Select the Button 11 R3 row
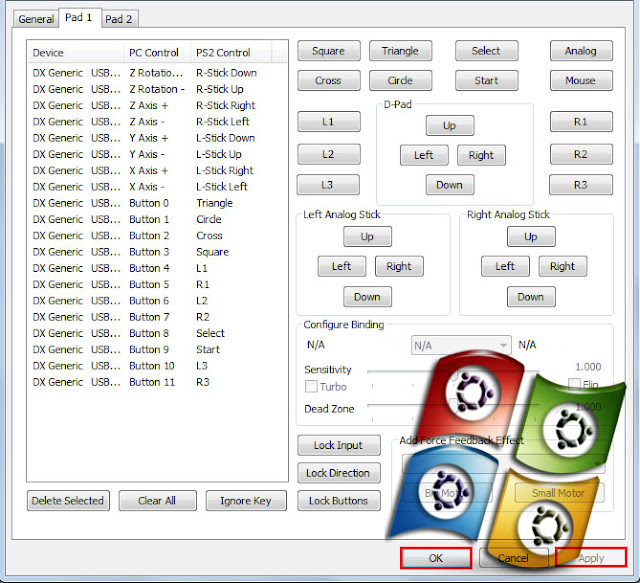 pos(158,383)
